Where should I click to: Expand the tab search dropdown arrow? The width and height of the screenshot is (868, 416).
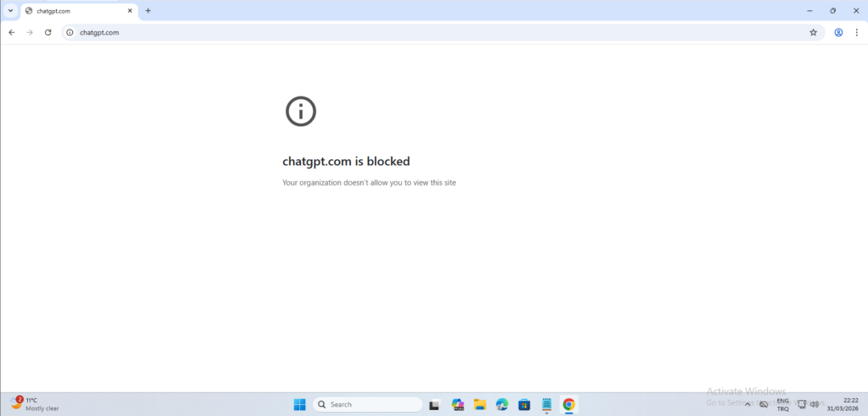pyautogui.click(x=10, y=11)
